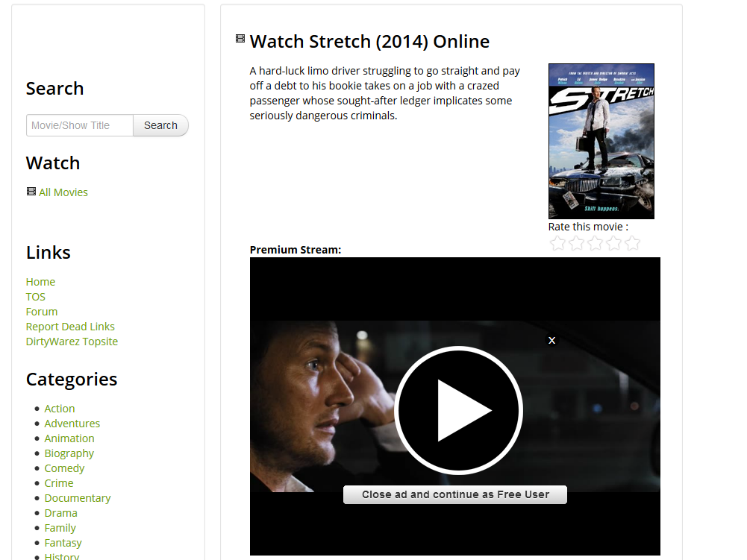Click the film icon next to page title

(240, 39)
